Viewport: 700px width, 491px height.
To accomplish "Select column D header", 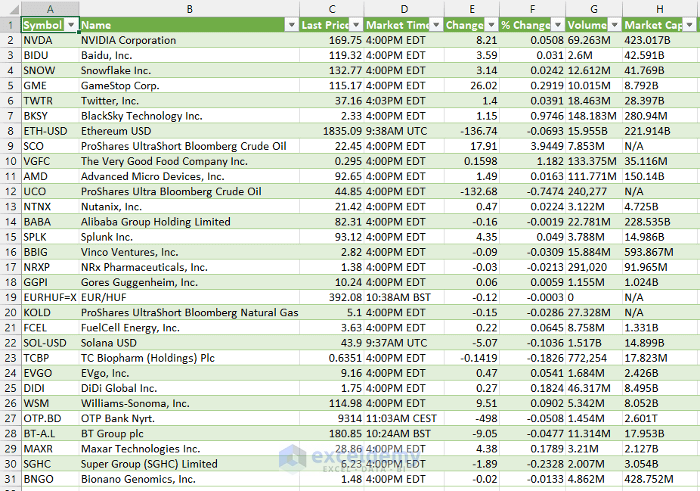I will pyautogui.click(x=404, y=9).
